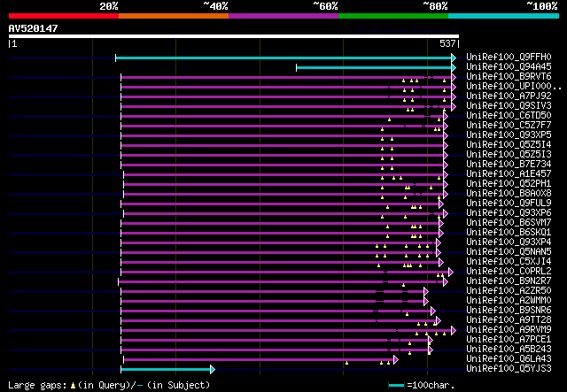567x392 pixels.
Task: Click the truncated UniRef100_UPI000.. label
Action: [514, 87]
